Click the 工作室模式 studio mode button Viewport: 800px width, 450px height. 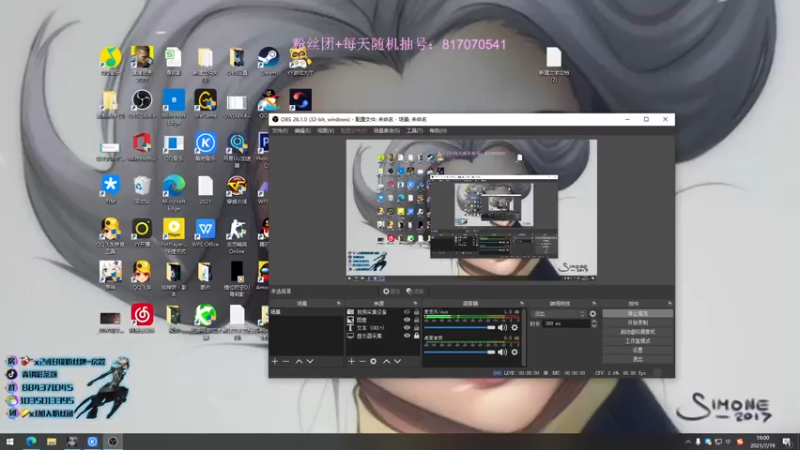tap(638, 341)
